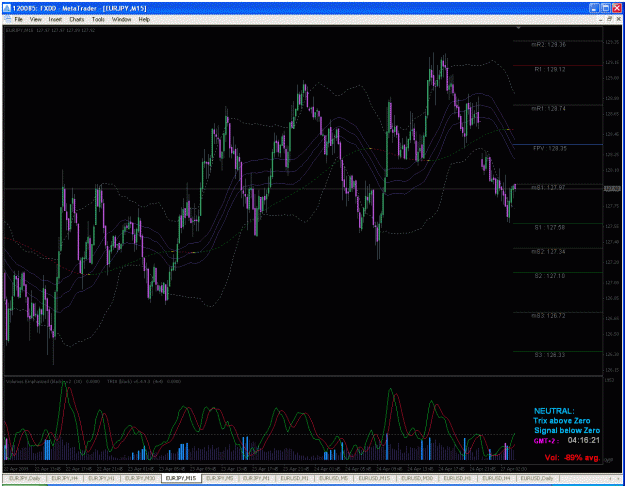
Task: Switch to the EURJPY,Daily chart tab
Action: [25, 478]
